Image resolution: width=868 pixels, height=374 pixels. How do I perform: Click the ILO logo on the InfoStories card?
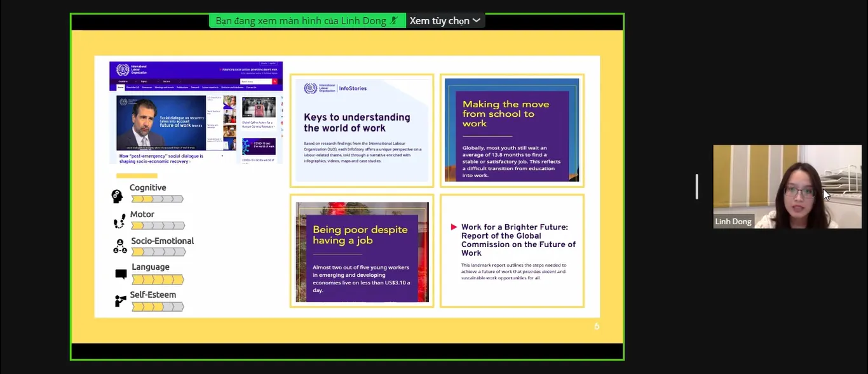(x=310, y=88)
